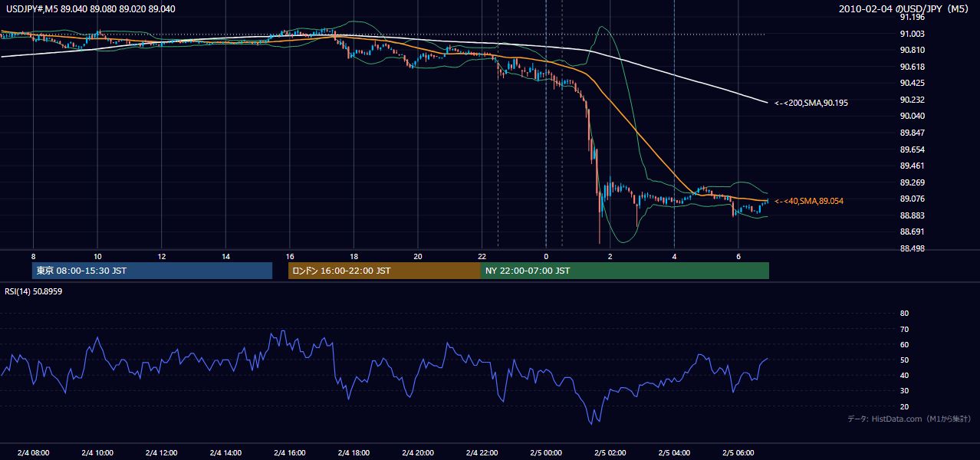
Task: Click price axis value 89.847
Action: click(913, 133)
